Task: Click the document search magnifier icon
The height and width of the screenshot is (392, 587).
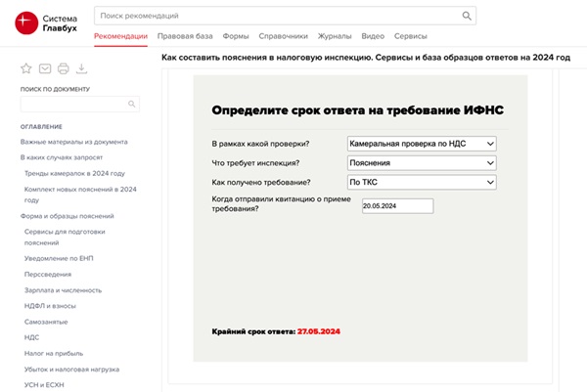Action: tap(133, 105)
